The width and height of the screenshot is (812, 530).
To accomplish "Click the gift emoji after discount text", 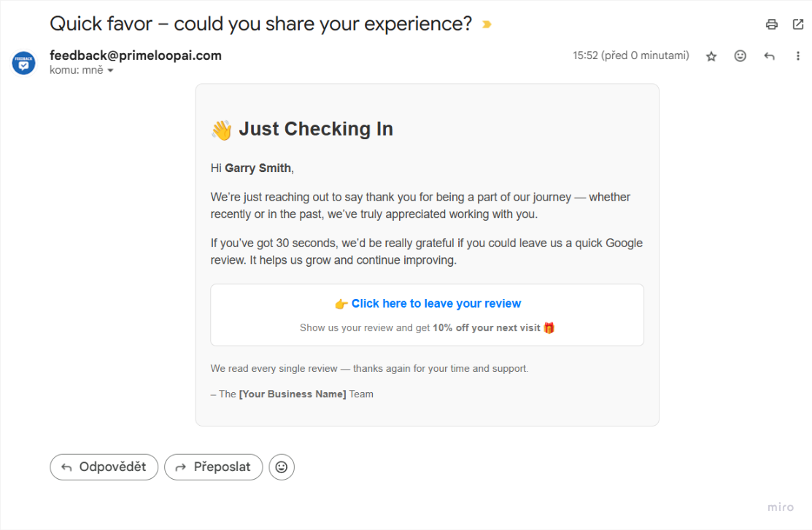I will [x=549, y=327].
